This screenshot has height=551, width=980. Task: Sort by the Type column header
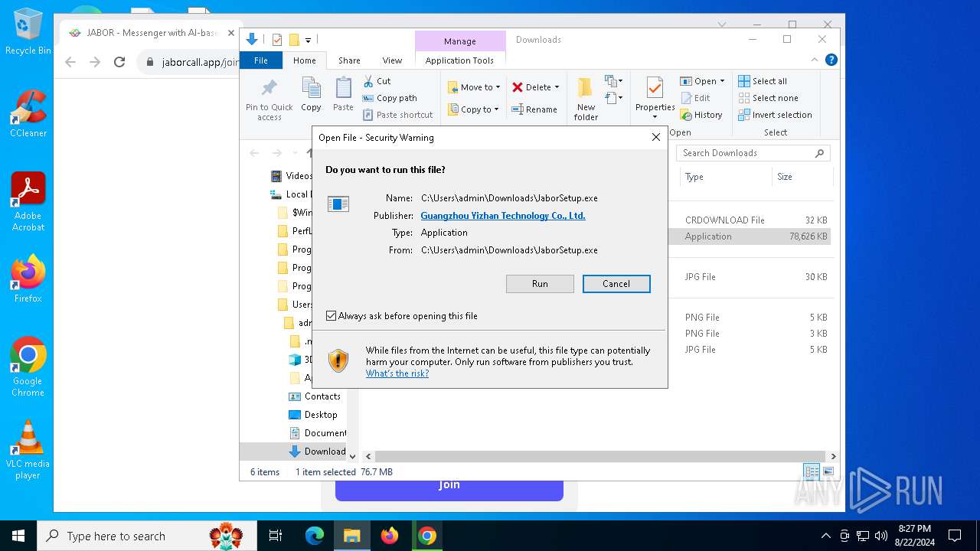(726, 177)
